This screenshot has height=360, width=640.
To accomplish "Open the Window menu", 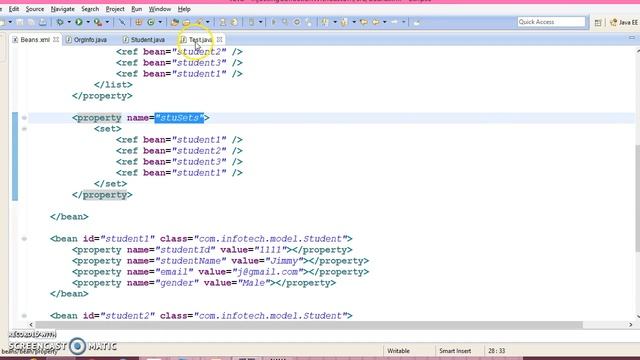I will pyautogui.click(x=160, y=9).
